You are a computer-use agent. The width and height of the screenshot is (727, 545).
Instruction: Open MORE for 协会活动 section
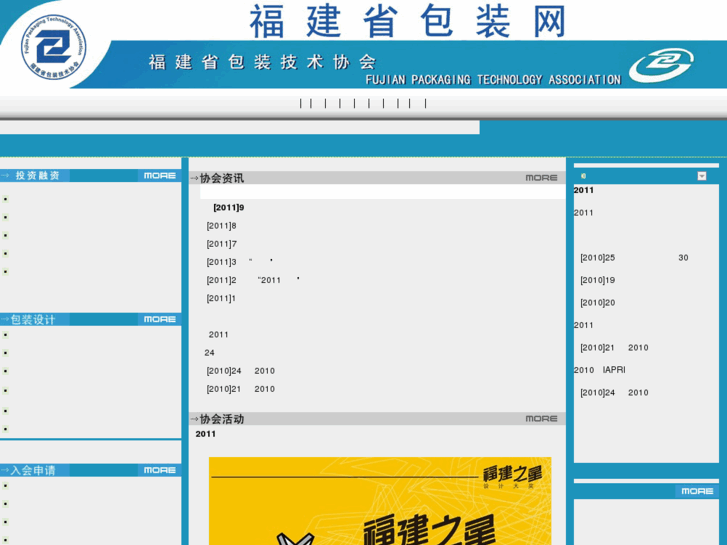(x=541, y=418)
